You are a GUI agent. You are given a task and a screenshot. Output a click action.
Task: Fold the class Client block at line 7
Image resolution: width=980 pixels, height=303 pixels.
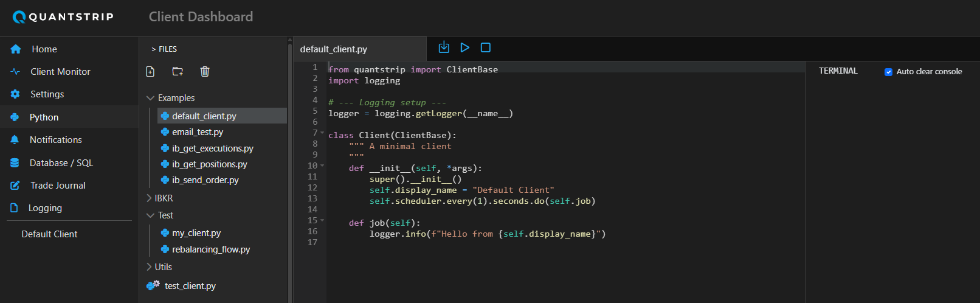[x=322, y=133]
